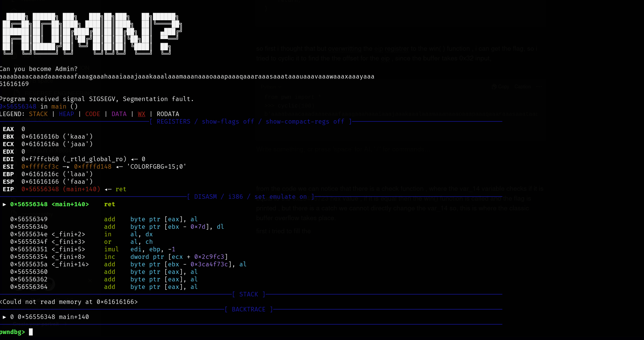Viewport: 644px width, 340px height.
Task: Click the underlined WX legend entry
Action: (141, 114)
